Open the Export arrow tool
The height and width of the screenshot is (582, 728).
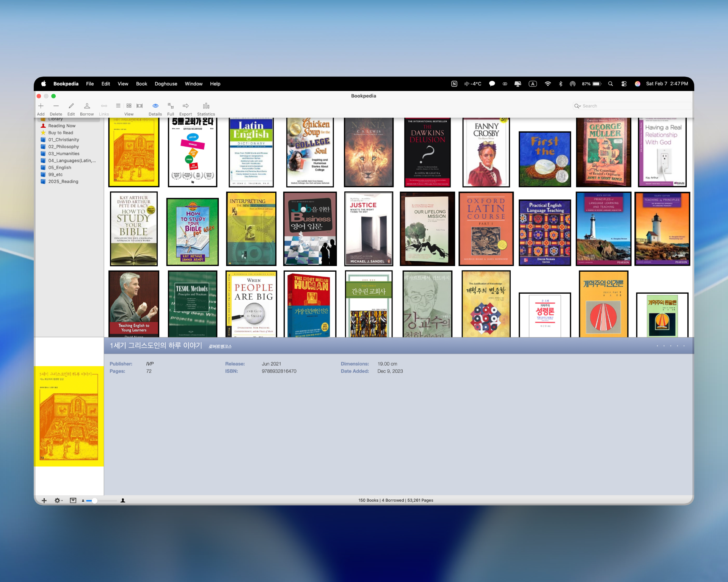(x=185, y=106)
